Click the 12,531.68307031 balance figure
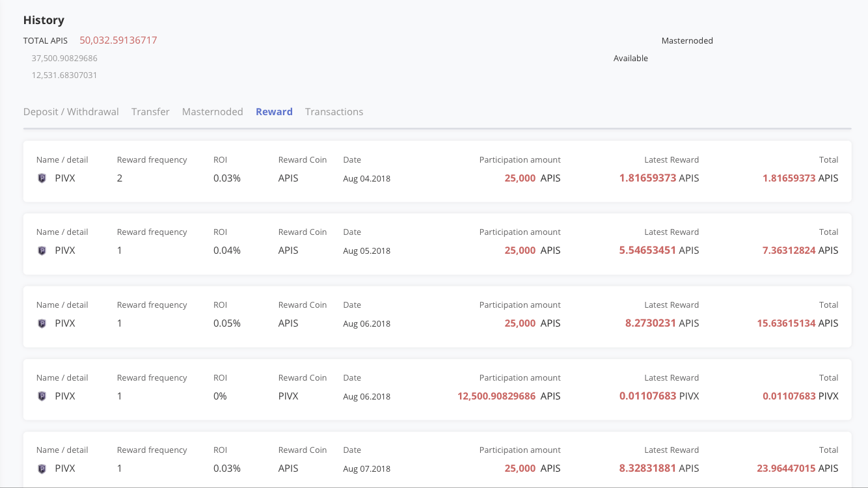 click(x=64, y=75)
